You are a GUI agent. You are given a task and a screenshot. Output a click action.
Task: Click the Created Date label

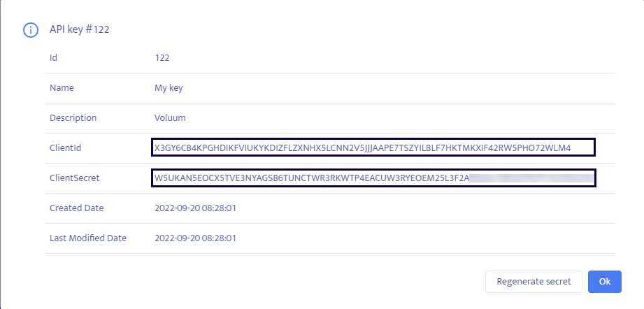76,208
